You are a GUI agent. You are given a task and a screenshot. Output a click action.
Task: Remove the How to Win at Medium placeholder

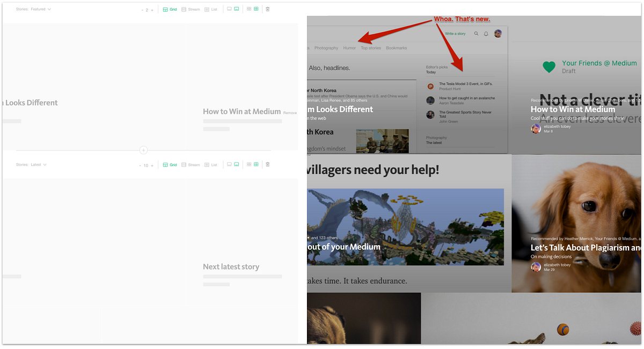click(290, 113)
